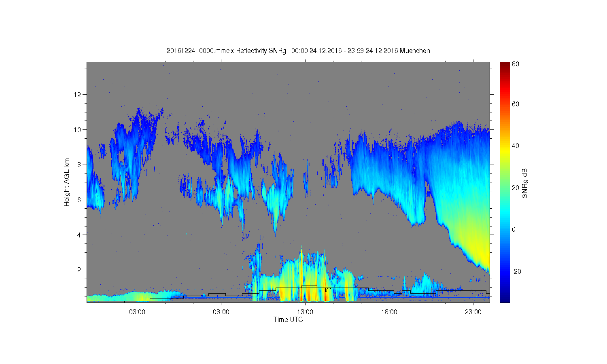Viewport: 607px width, 364px height.
Task: Select the "SNRg dB" colorbar label
Action: click(525, 183)
